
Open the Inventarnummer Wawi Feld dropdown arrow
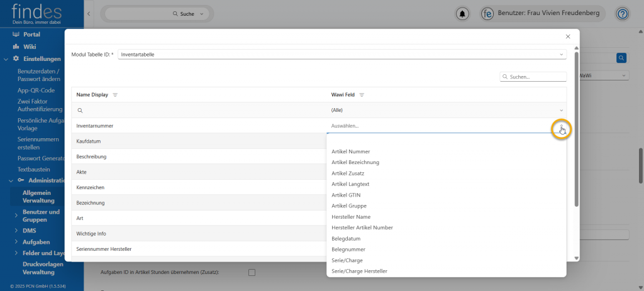[561, 126]
